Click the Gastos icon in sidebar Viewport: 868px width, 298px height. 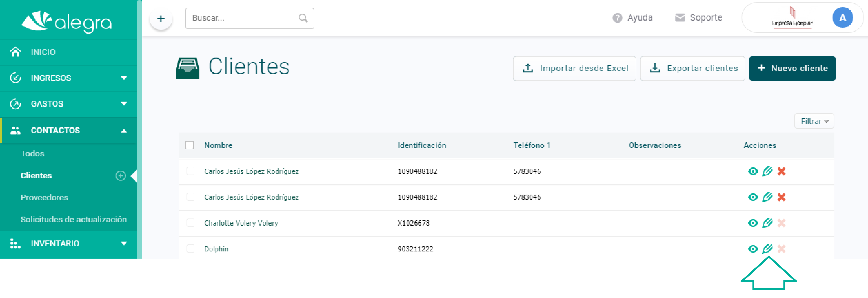[15, 104]
